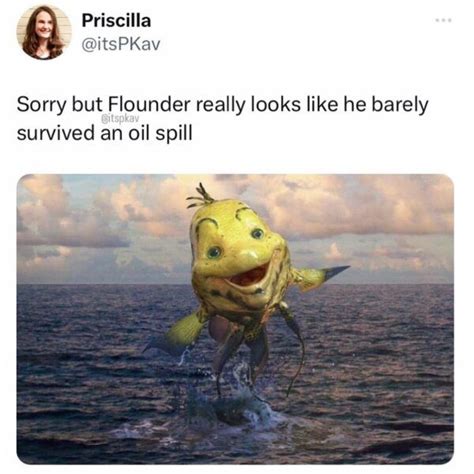Click Priscilla's profile avatar photo
474x474 pixels.
click(x=44, y=32)
